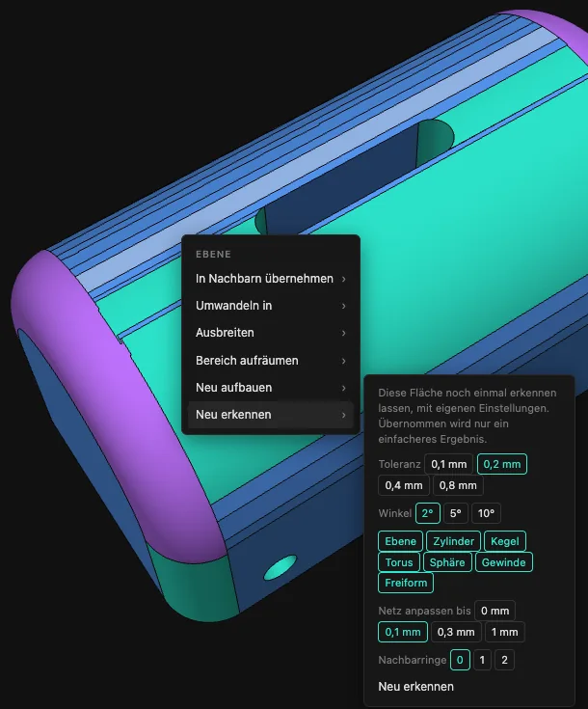Expand the Neu aufbauen submenu chevron

coord(343,388)
